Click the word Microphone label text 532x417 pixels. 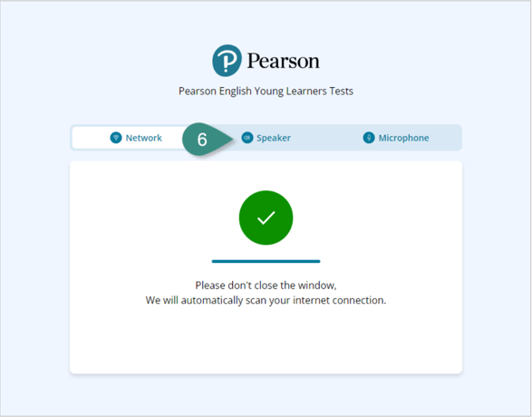pos(403,138)
